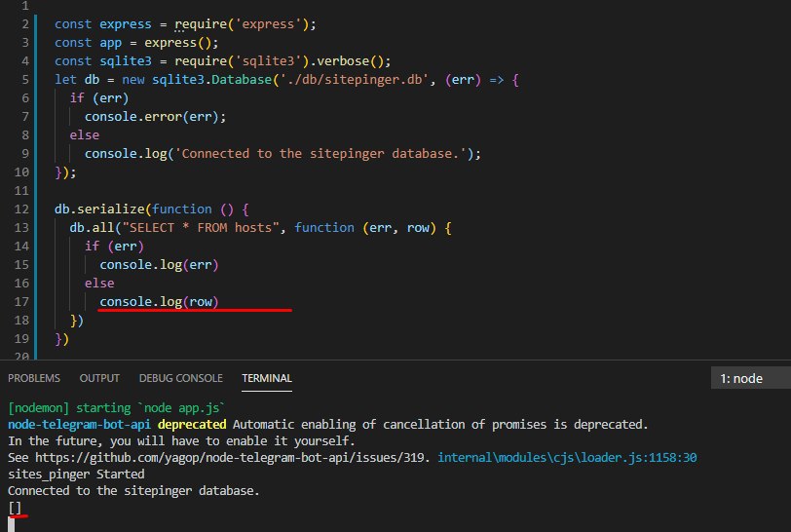Open the internal\modules\cjs\loader.js:1158:30 link in terminal

567,457
